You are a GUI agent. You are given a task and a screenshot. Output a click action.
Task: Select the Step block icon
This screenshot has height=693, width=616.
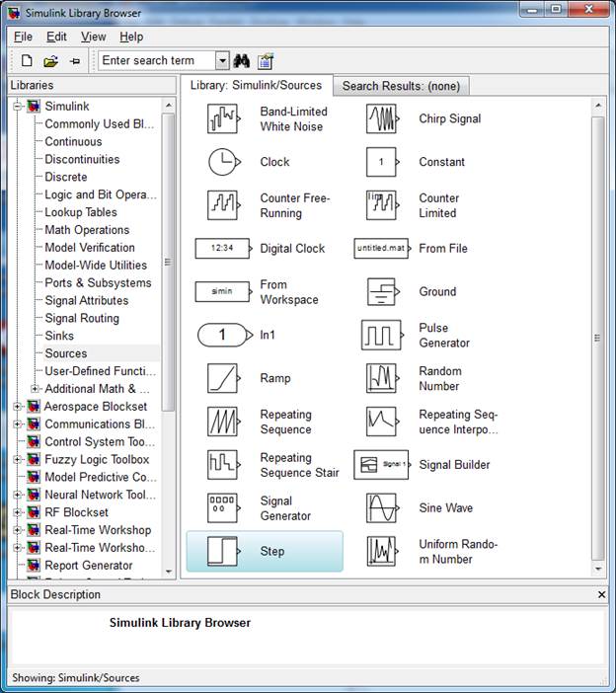224,552
